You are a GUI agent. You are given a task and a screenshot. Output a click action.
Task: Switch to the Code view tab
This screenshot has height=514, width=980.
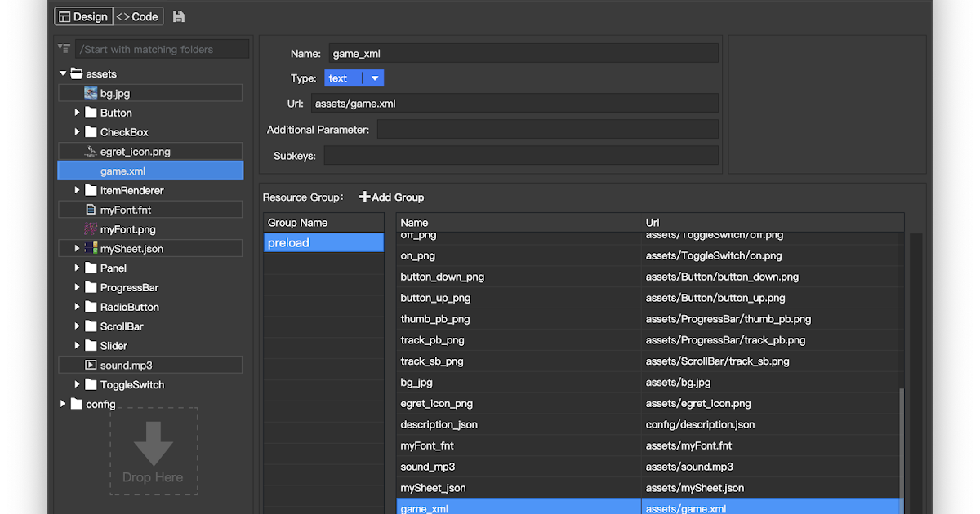(137, 16)
